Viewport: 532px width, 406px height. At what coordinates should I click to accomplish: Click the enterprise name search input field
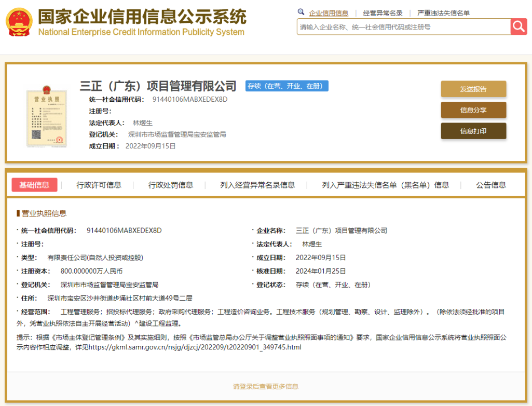[403, 27]
